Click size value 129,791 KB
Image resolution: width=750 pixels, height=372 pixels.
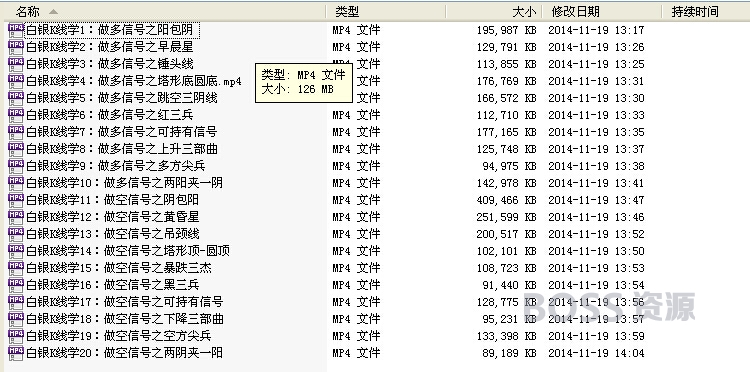click(x=507, y=47)
